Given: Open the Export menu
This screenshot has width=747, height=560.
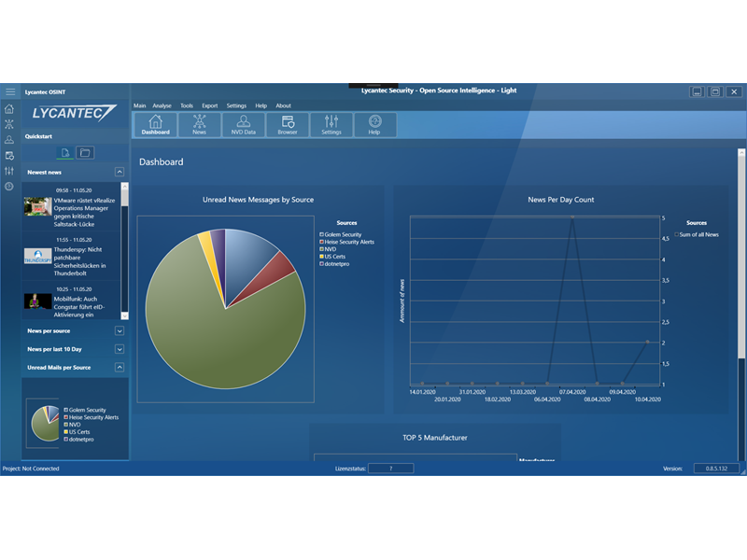Looking at the screenshot, I should (x=209, y=105).
